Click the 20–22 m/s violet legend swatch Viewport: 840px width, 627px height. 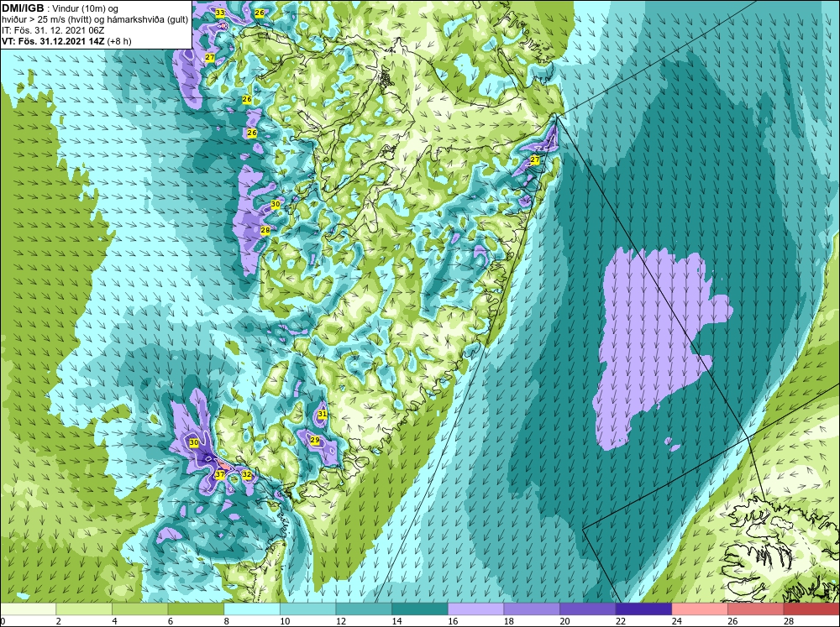click(x=588, y=609)
